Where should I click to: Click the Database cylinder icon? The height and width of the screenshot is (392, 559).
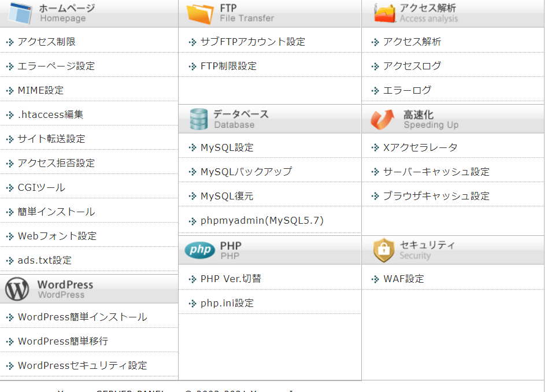coord(198,119)
